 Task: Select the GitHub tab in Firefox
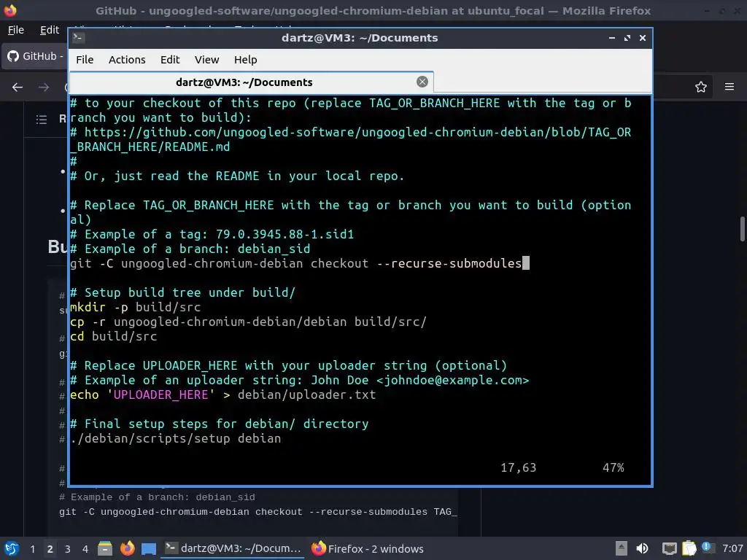[35, 56]
